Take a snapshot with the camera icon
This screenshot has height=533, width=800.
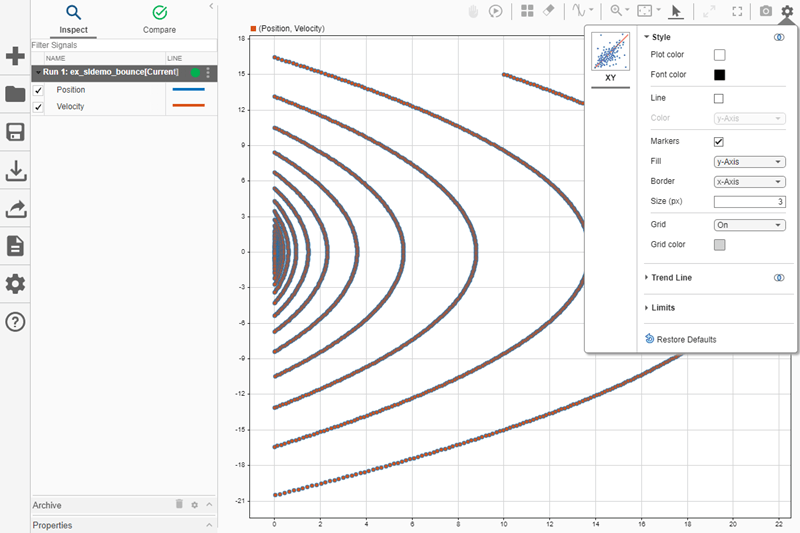765,11
